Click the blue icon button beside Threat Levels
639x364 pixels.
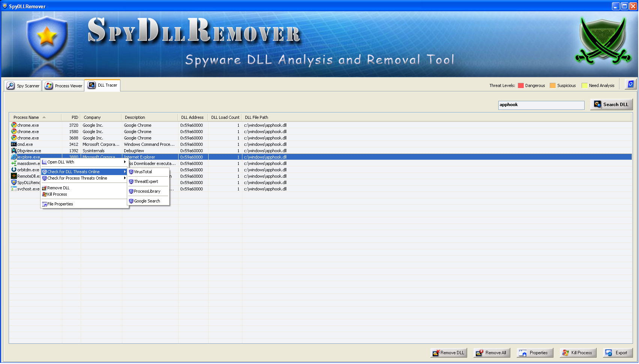(x=630, y=84)
